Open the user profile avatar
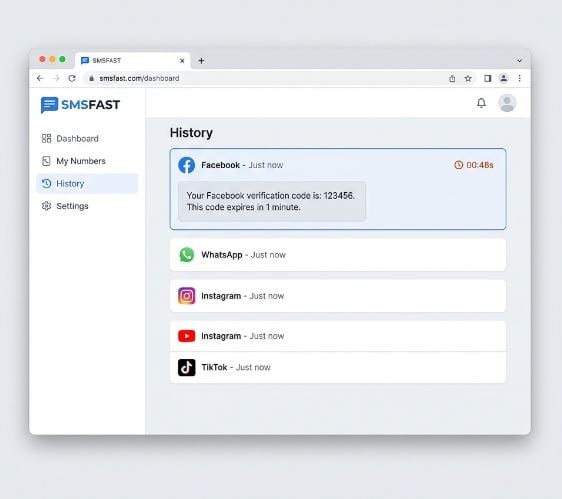This screenshot has width=562, height=499. pos(507,103)
